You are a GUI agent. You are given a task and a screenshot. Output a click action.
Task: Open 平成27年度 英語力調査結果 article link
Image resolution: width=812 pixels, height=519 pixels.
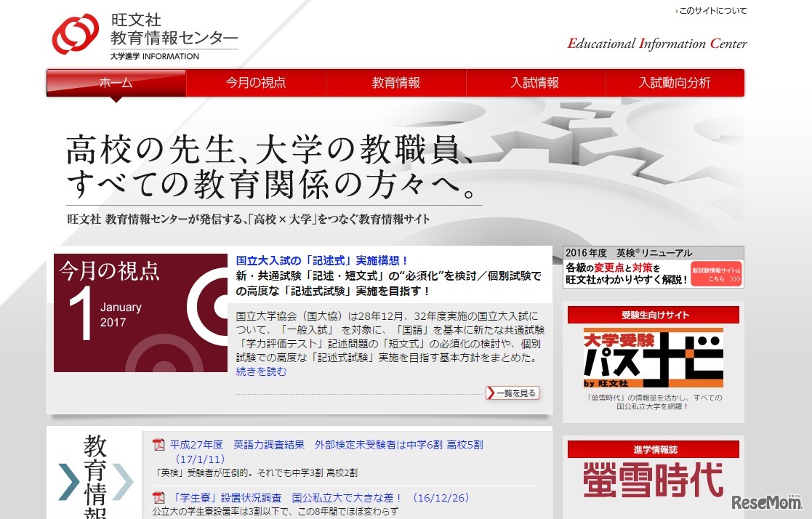point(326,451)
